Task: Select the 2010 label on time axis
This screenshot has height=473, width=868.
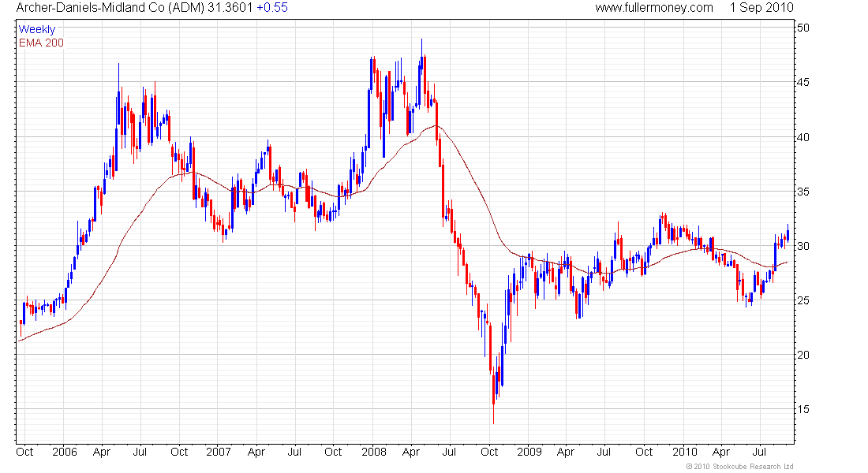Action: tap(685, 452)
